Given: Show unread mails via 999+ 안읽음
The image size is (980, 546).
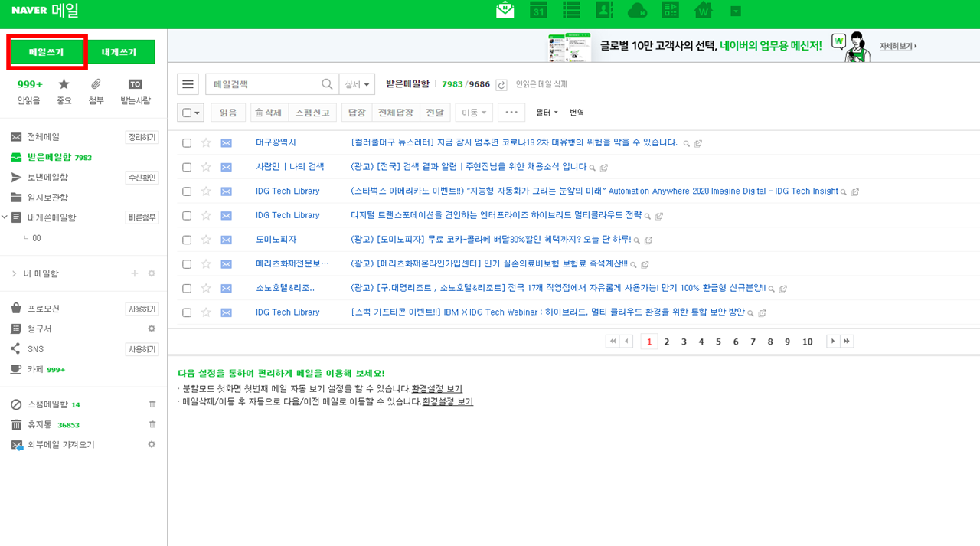Looking at the screenshot, I should click(29, 91).
